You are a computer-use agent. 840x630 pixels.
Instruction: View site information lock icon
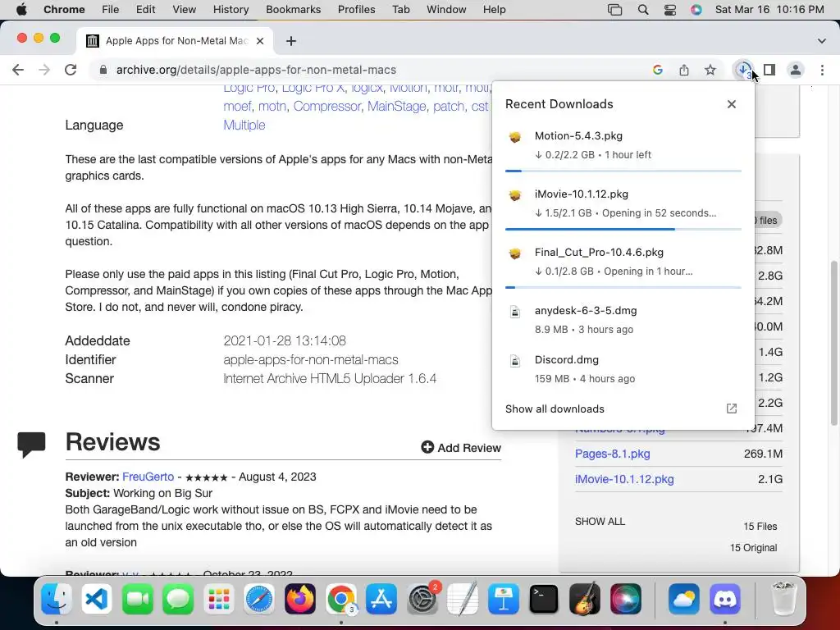click(103, 70)
